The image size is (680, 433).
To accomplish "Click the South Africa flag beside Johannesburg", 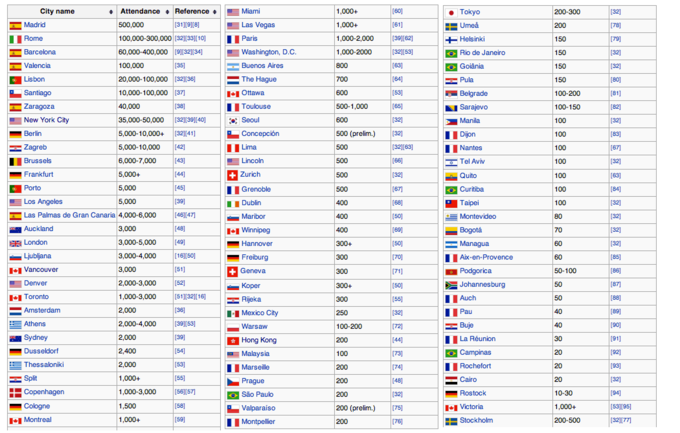I will click(x=451, y=285).
